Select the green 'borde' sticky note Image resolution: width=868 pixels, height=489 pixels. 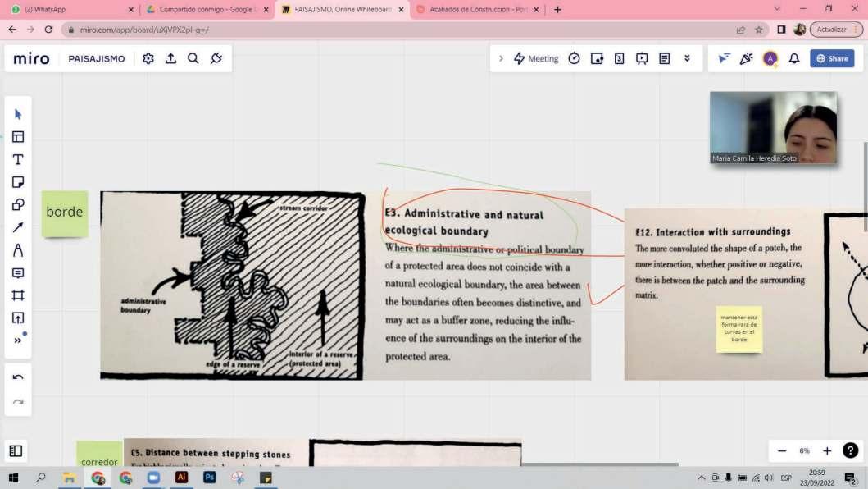(x=65, y=214)
